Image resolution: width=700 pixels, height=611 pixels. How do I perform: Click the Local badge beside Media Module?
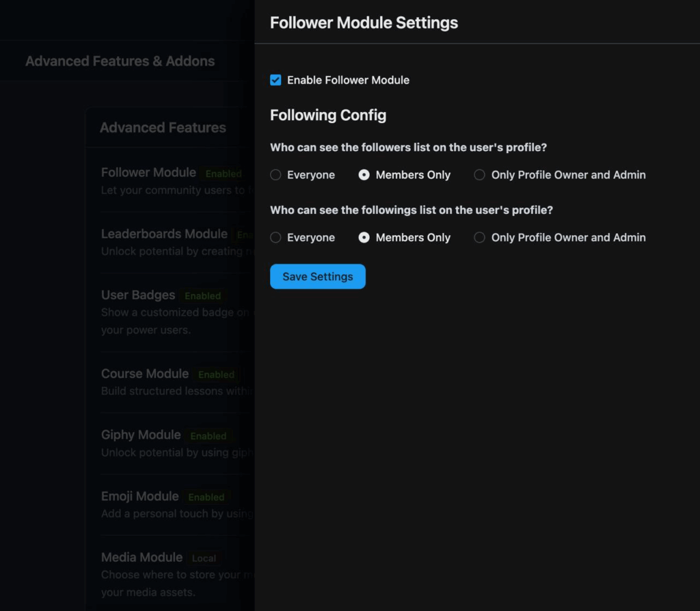tap(204, 558)
